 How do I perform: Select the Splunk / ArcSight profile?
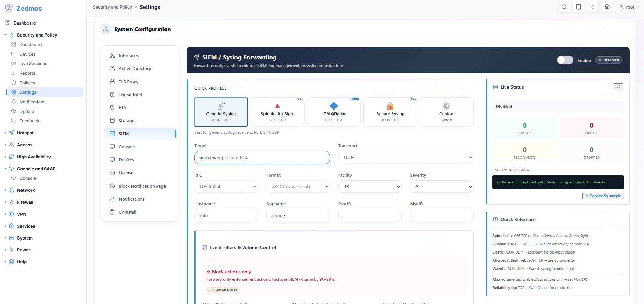click(x=277, y=112)
